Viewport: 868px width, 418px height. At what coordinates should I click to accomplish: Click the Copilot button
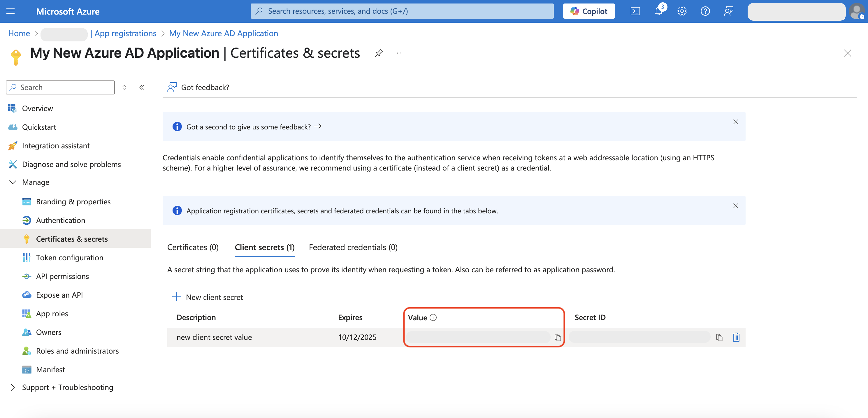click(x=589, y=11)
